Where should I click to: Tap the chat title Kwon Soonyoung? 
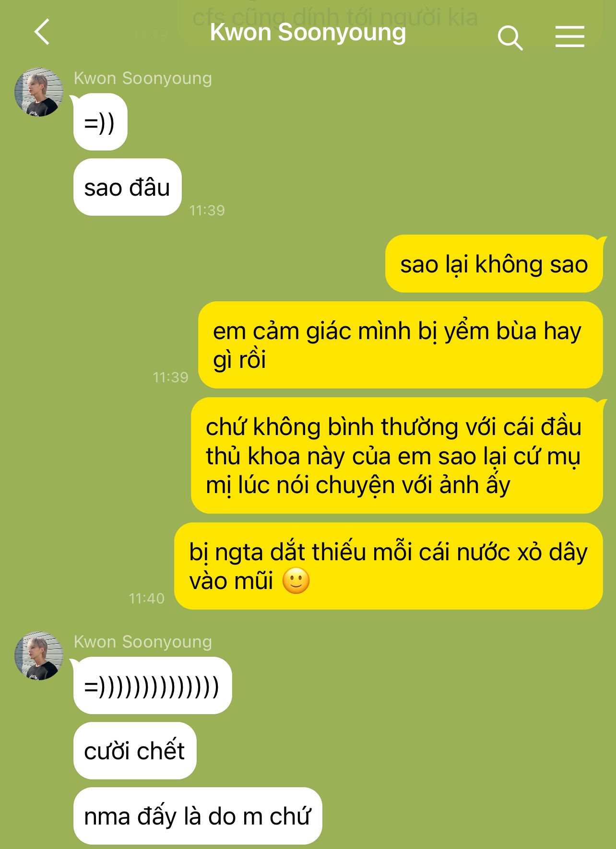[x=308, y=32]
